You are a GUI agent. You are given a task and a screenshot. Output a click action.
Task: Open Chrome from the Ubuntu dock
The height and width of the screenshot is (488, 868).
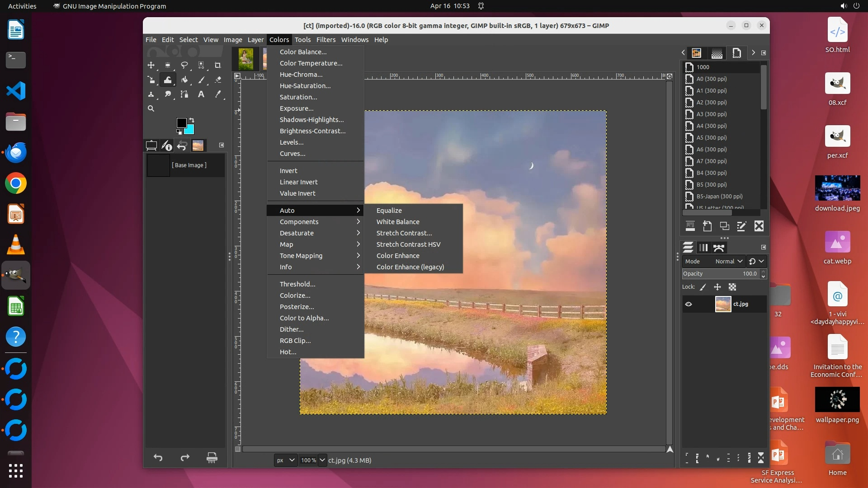point(16,183)
